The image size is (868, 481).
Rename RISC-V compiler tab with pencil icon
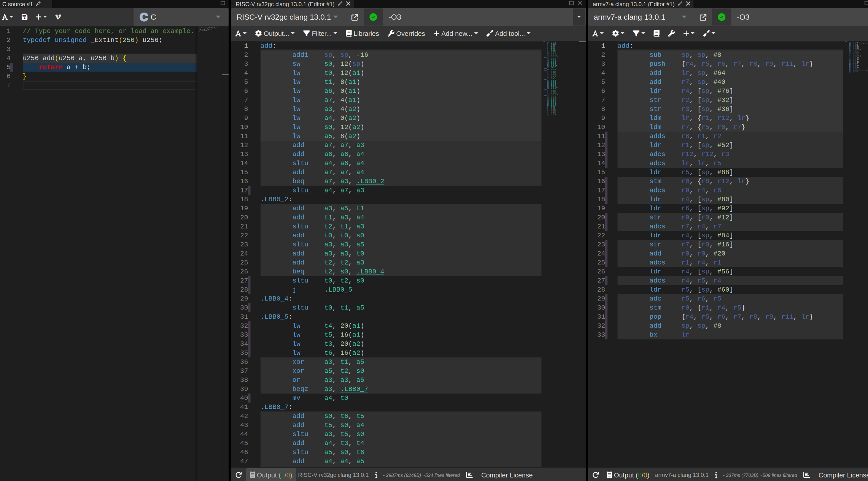click(340, 4)
